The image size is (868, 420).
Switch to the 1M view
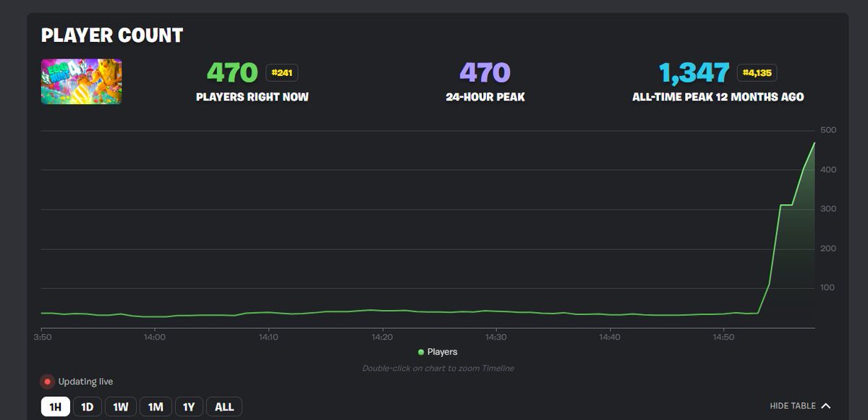coord(155,406)
